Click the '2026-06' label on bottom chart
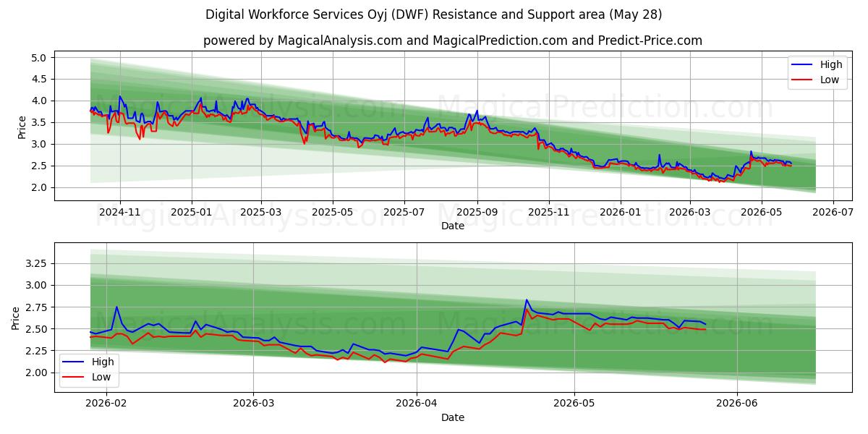The width and height of the screenshot is (868, 434). (x=737, y=404)
